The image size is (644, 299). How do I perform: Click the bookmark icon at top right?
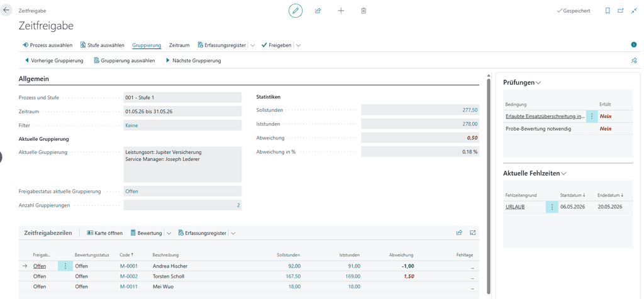[x=608, y=11]
